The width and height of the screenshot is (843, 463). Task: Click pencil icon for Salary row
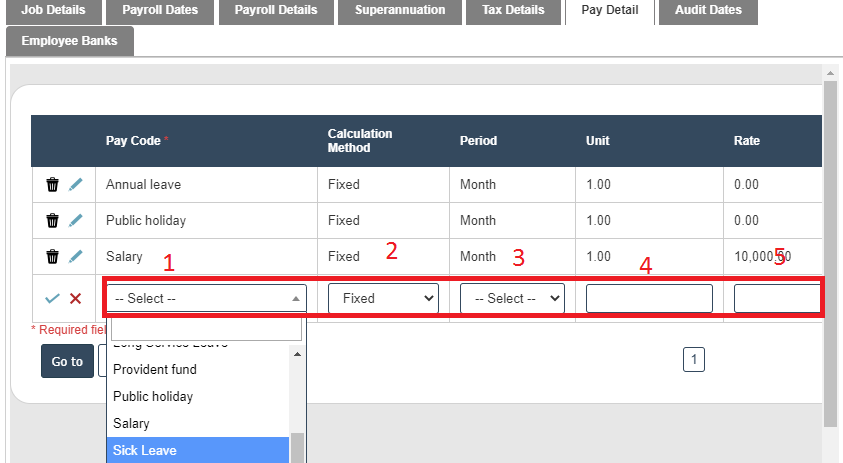pos(76,257)
